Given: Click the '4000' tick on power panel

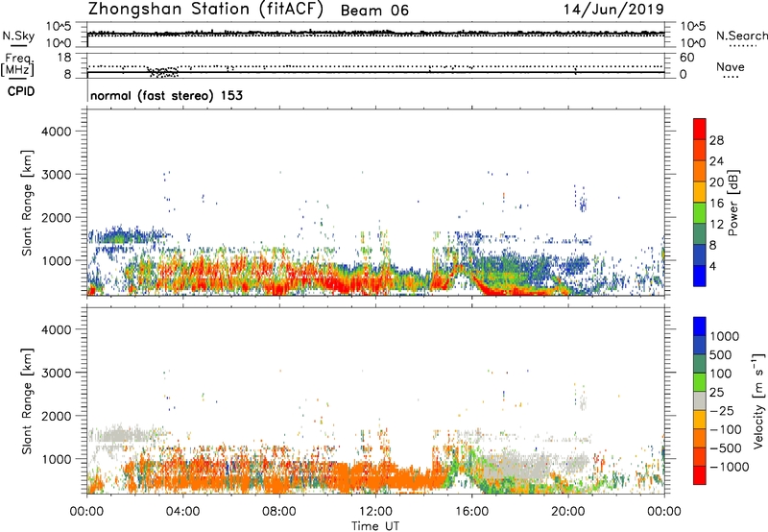Looking at the screenshot, I should [56, 132].
